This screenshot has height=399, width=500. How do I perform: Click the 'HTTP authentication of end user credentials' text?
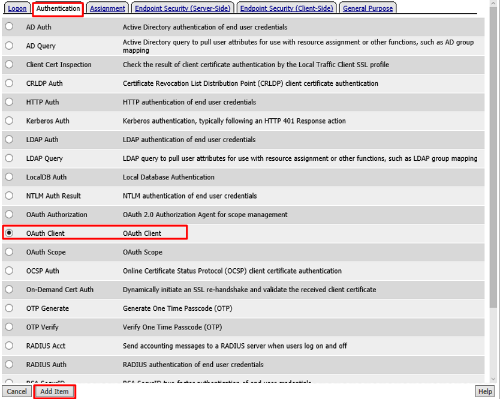pos(189,102)
